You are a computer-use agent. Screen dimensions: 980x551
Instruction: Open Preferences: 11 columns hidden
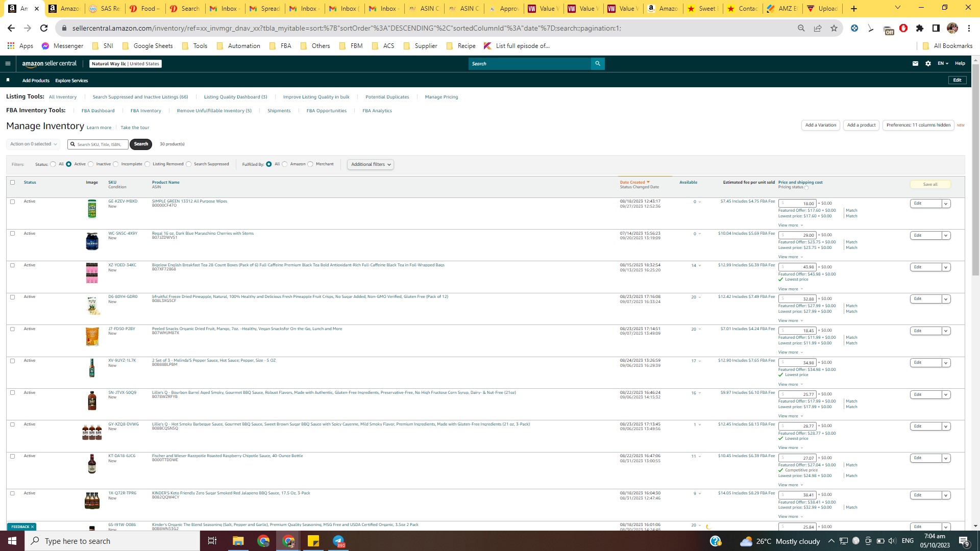918,125
